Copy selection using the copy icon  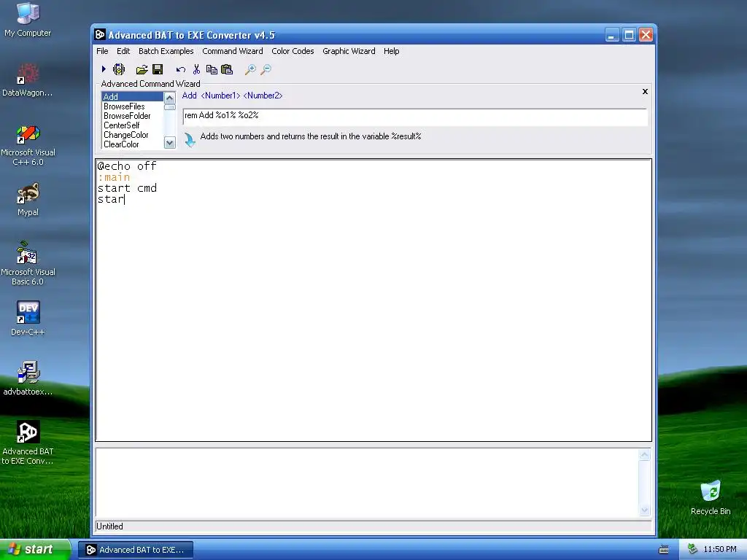coord(212,69)
